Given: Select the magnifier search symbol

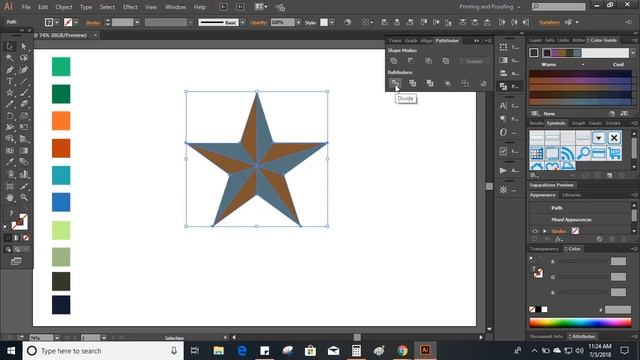Looking at the screenshot, I should click(x=583, y=153).
